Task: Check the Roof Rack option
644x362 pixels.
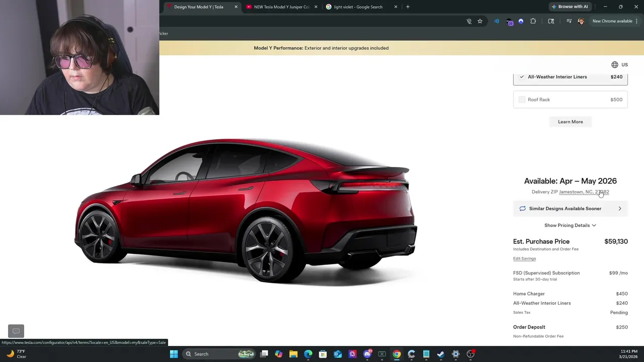Action: [x=522, y=100]
